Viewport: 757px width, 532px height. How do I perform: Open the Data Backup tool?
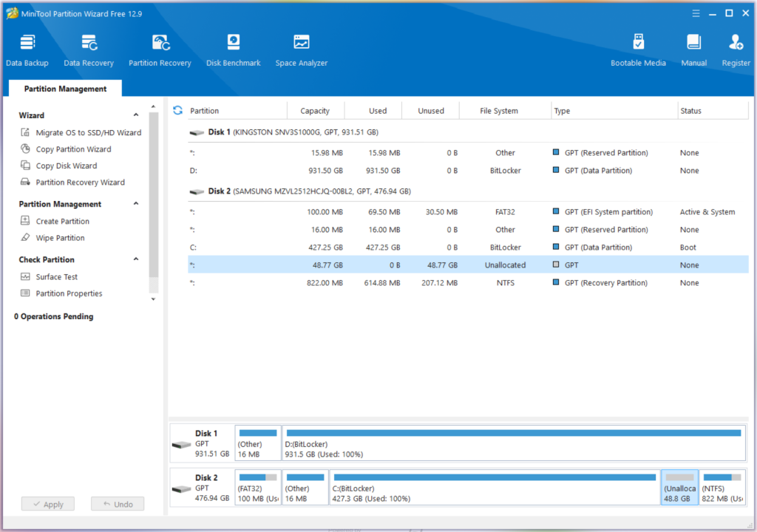pos(27,50)
